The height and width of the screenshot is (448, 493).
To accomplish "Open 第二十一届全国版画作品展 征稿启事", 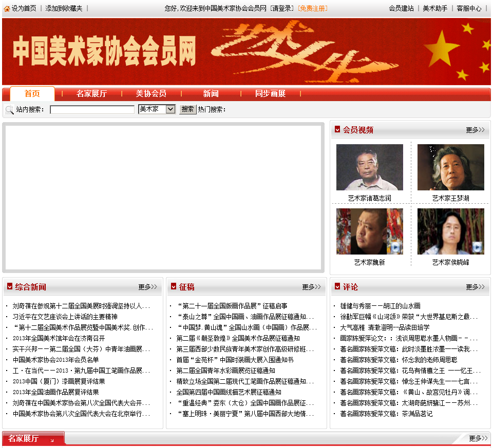I will (232, 306).
